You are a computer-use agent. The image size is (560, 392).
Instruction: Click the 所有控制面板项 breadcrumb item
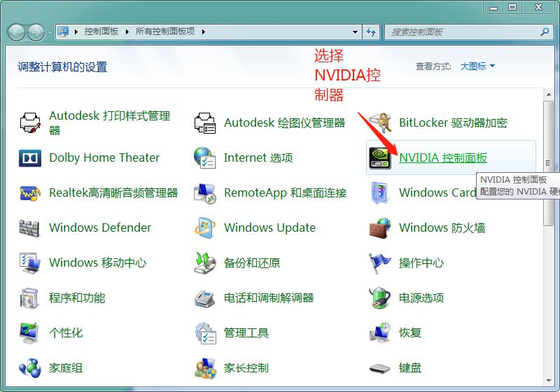tap(165, 31)
